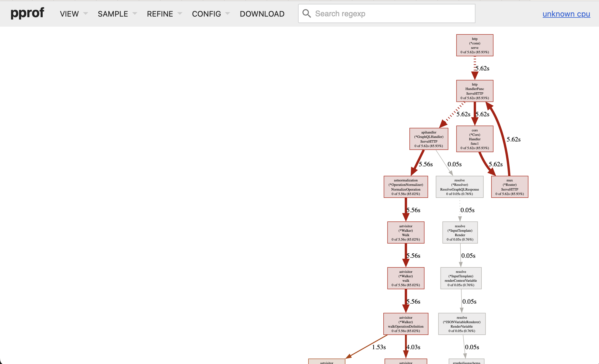
Task: Select the astvisitor walkOperationDefinition node
Action: pos(406,324)
